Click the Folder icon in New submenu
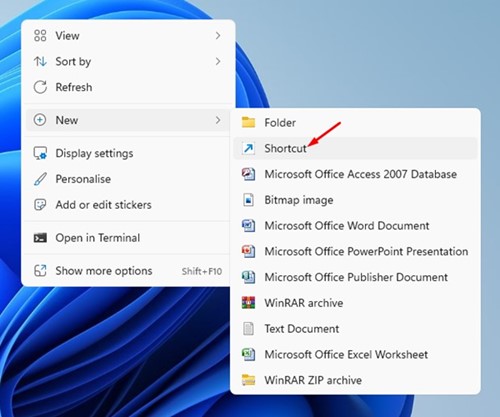Screen dimensions: 500x417 tap(248, 122)
